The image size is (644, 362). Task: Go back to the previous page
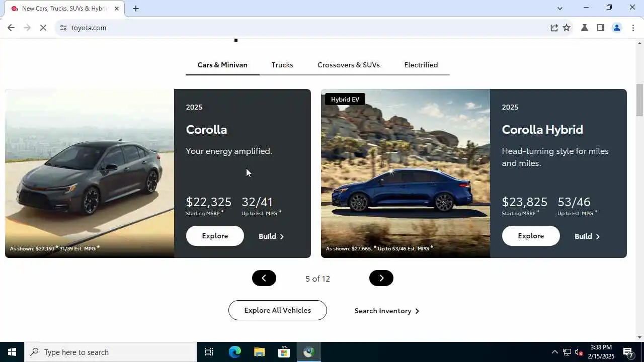coord(11,28)
